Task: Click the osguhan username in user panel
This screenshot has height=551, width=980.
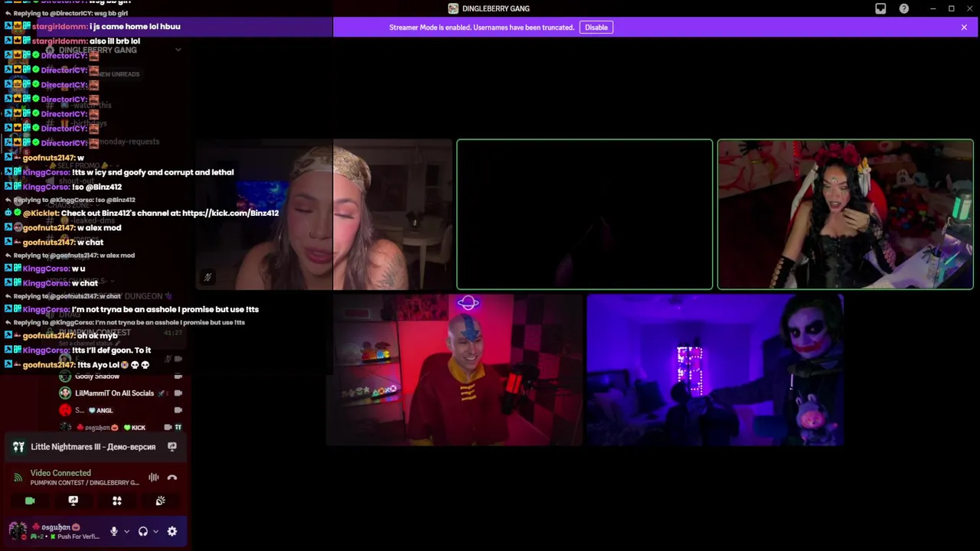Action: [x=56, y=527]
